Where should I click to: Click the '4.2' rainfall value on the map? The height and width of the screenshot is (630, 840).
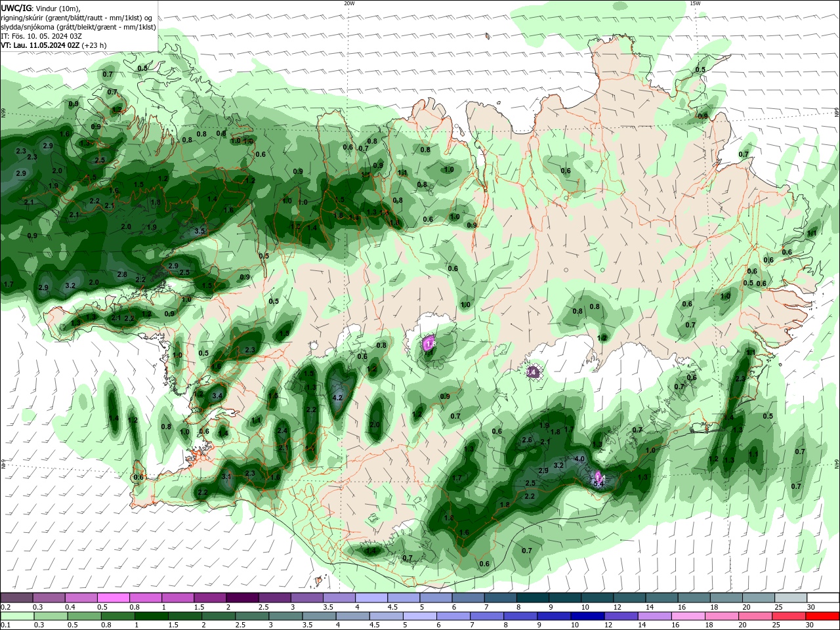click(x=338, y=398)
